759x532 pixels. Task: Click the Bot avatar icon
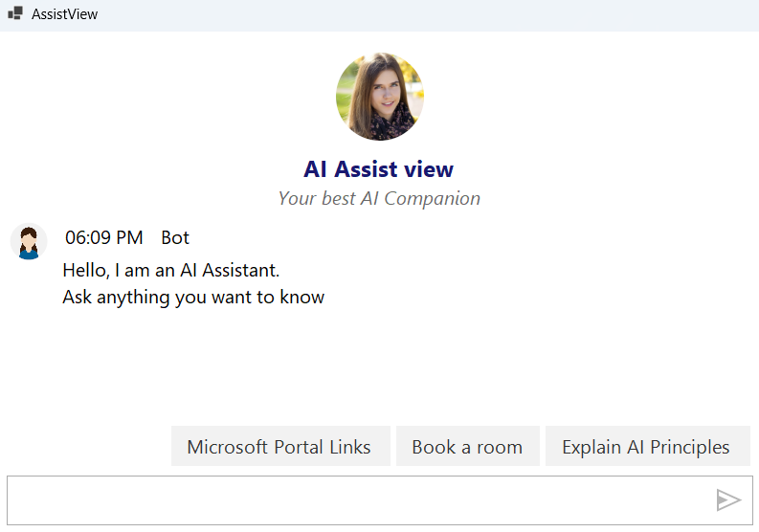pos(29,241)
